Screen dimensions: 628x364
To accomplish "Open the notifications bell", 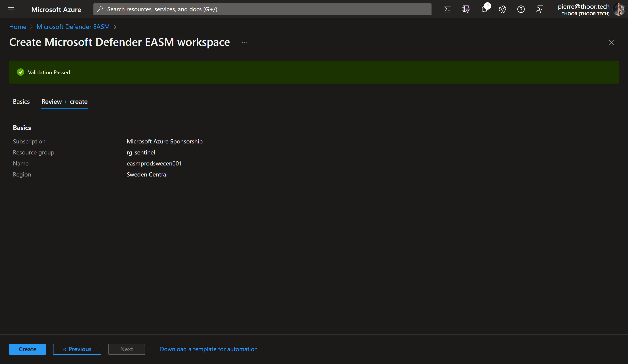I will [484, 9].
